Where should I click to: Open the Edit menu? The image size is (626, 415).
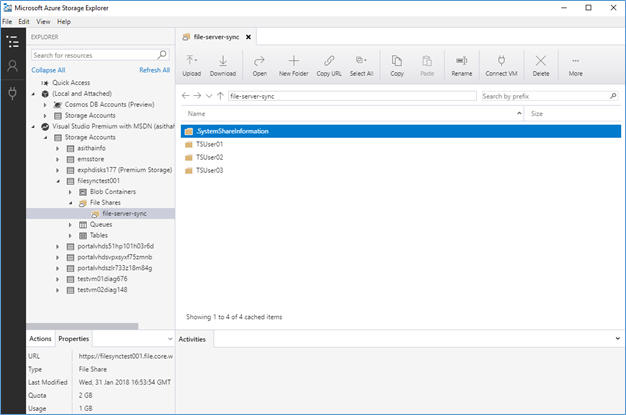[x=24, y=22]
